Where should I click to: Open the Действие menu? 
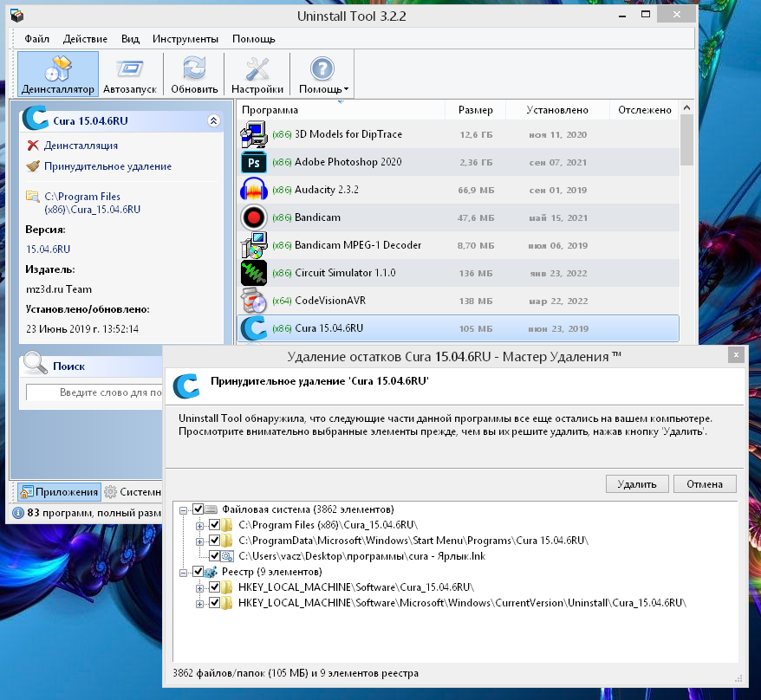coord(86,39)
